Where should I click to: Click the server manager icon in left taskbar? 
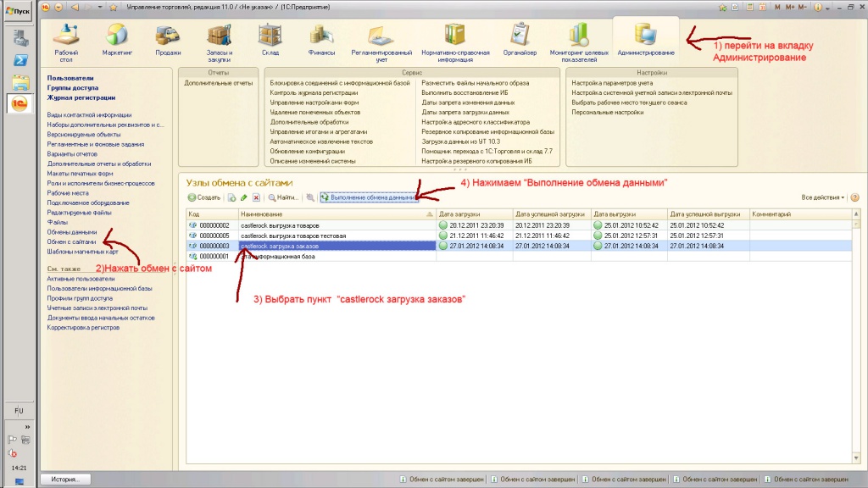tap(20, 37)
